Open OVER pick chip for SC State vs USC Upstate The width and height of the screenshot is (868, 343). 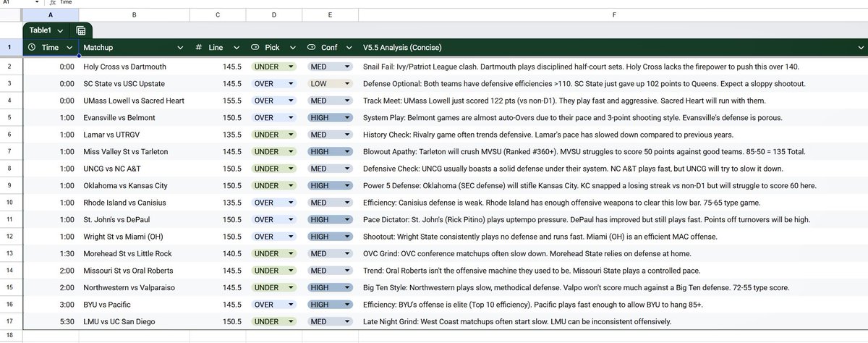273,83
